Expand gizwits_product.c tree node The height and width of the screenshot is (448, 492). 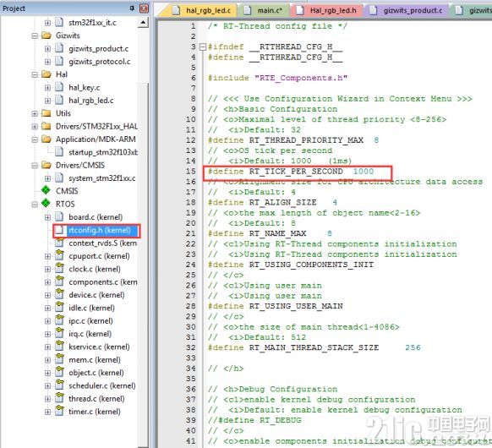[x=47, y=49]
